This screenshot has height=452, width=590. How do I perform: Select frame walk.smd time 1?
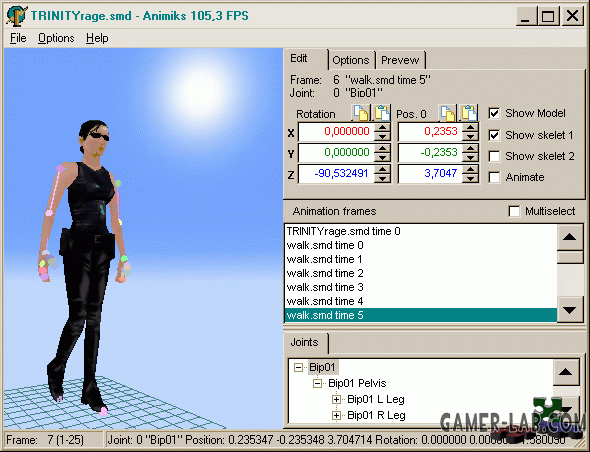421,259
